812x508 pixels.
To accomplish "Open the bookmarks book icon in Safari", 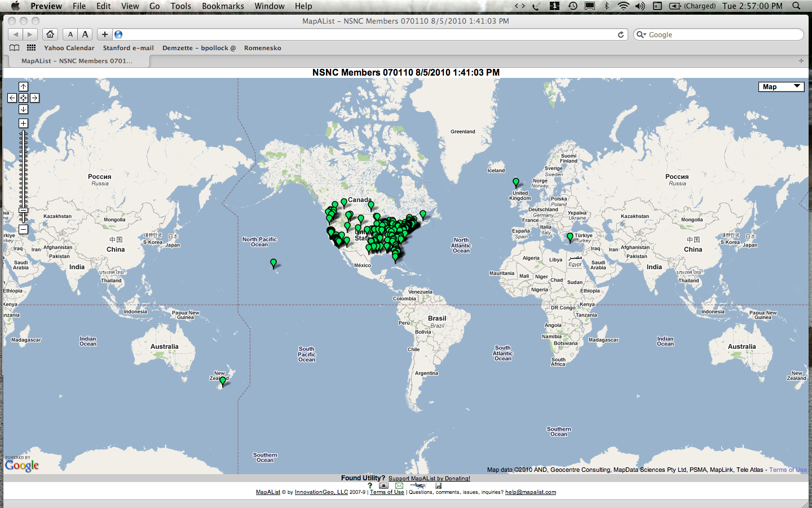I will pyautogui.click(x=14, y=48).
